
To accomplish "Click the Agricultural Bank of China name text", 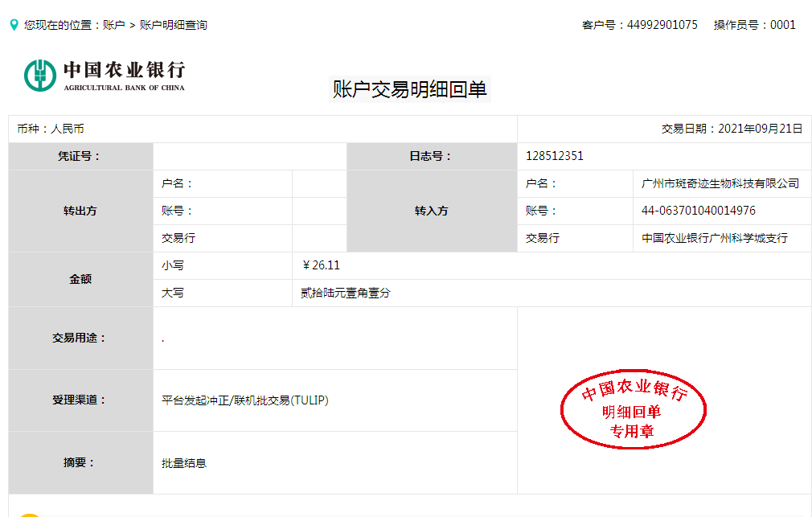I will click(x=125, y=76).
